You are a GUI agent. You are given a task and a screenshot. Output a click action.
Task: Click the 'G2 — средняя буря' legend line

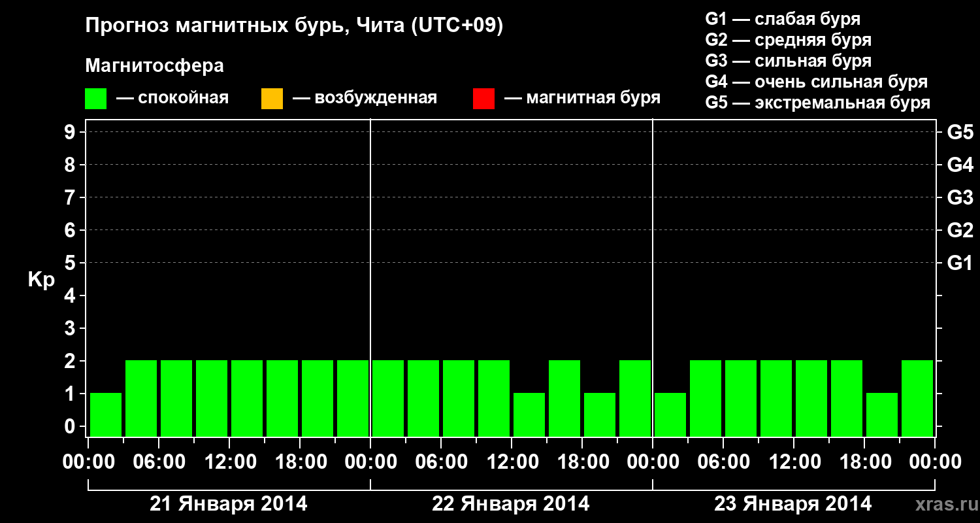click(788, 39)
